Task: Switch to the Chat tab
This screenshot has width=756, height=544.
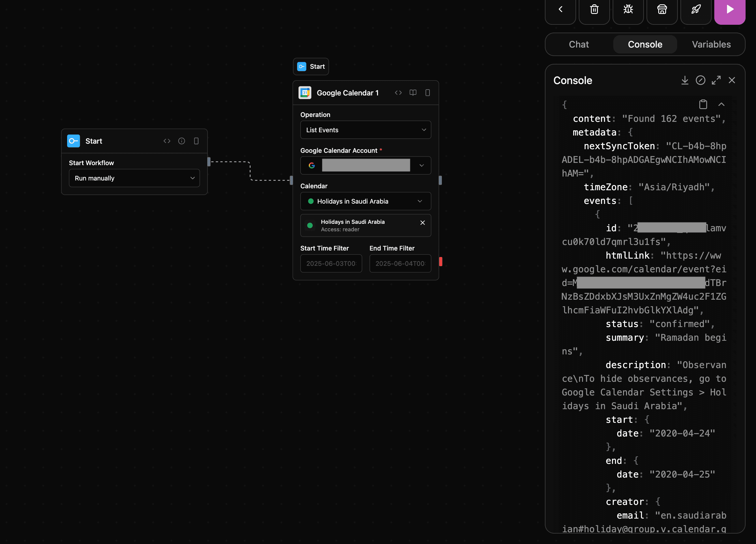Action: point(579,44)
